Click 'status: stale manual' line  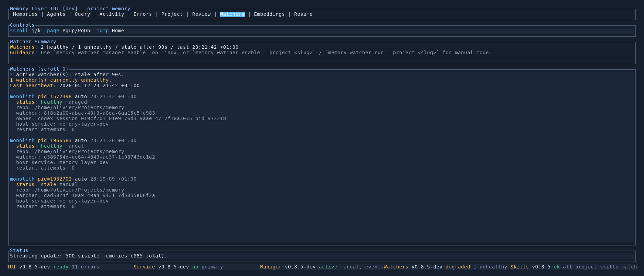click(x=47, y=184)
